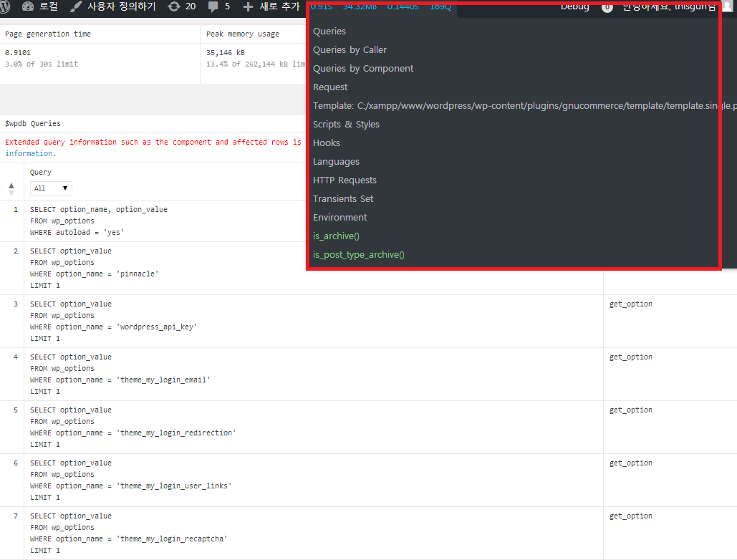Click the 새로 추가 plus icon

[x=249, y=6]
